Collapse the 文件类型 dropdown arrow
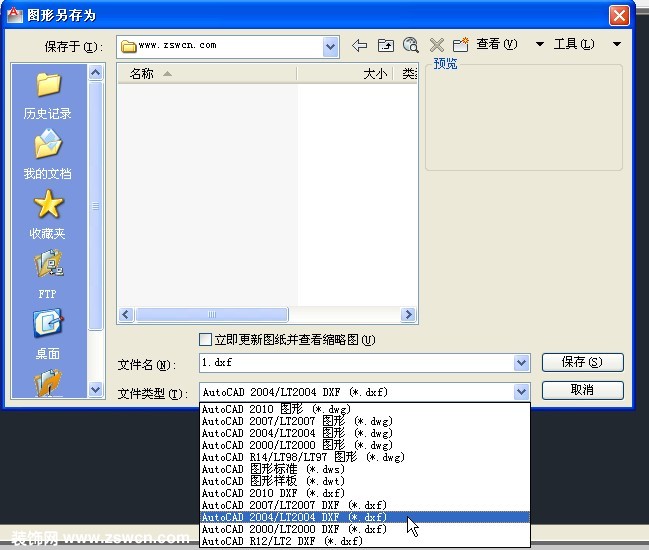649x550 pixels. [x=522, y=391]
